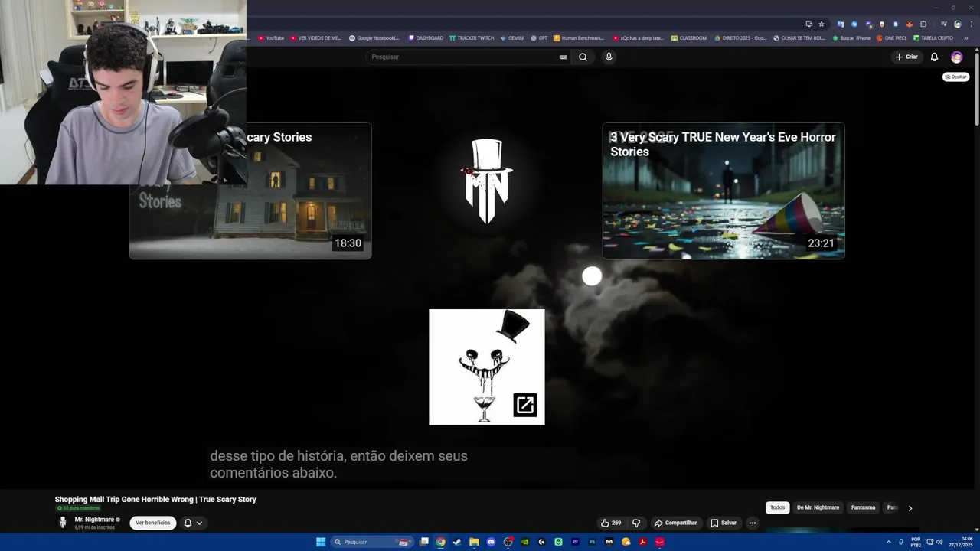
Task: Open the GEMINI bookmark
Action: (x=512, y=37)
